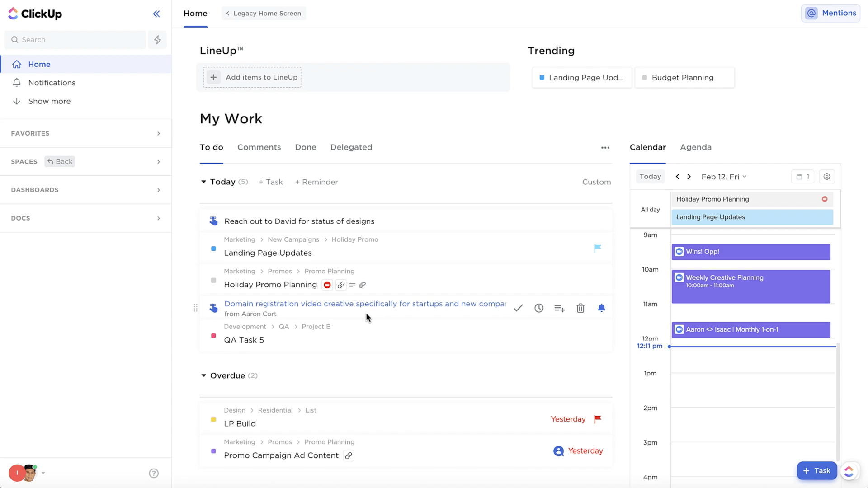The width and height of the screenshot is (868, 488).
Task: Collapse the Overdue task group
Action: [x=203, y=375]
